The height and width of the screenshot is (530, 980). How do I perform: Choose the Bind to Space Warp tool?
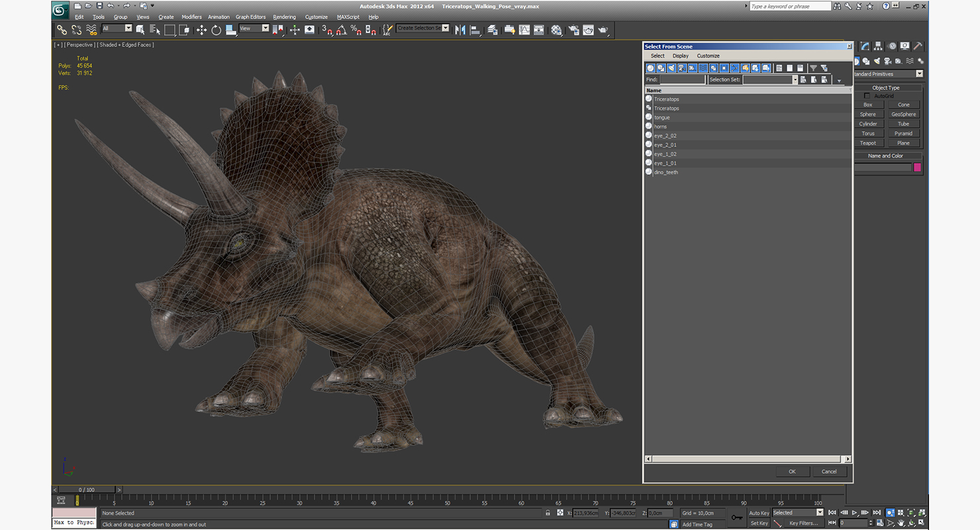[x=91, y=30]
